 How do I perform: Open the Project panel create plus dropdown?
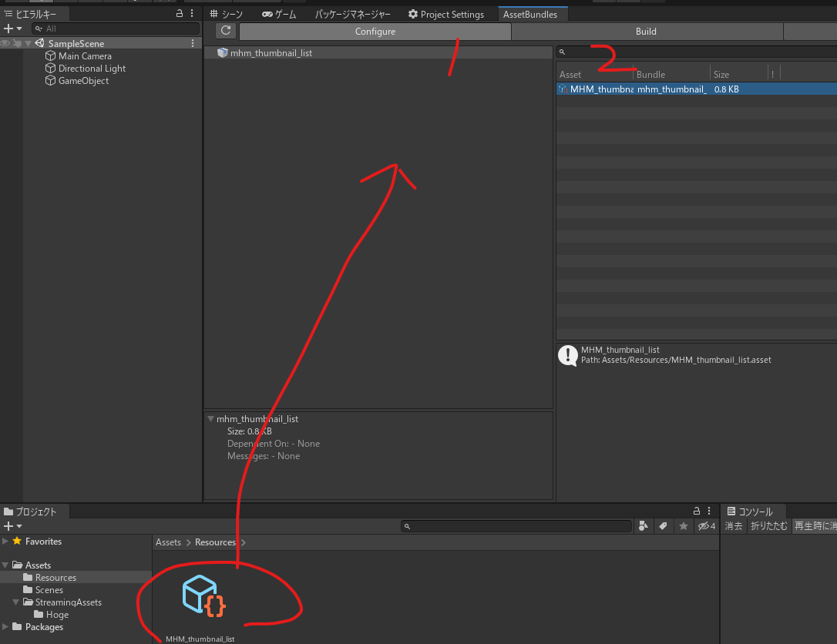12,526
